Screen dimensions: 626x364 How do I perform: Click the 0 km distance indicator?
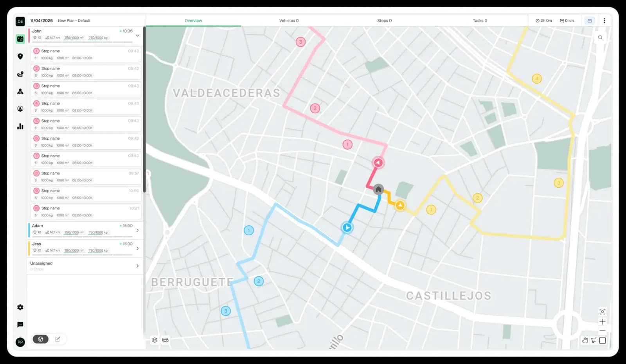click(x=567, y=20)
